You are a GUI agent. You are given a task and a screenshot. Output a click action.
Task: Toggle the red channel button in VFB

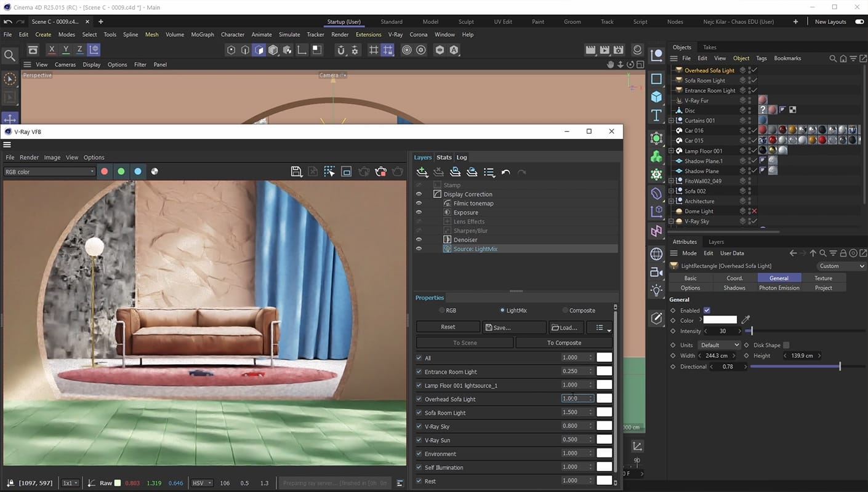coord(105,172)
